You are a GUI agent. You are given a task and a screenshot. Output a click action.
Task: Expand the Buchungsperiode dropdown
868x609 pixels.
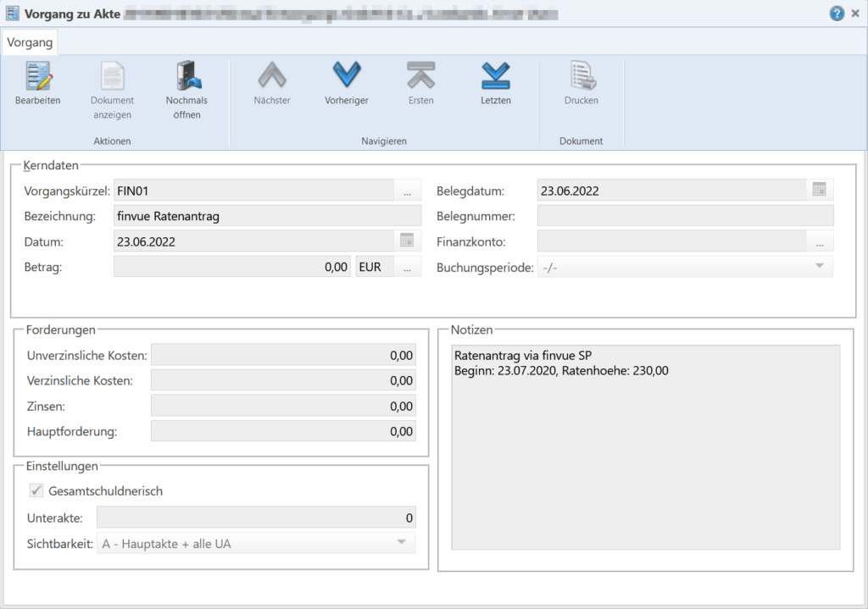point(819,267)
